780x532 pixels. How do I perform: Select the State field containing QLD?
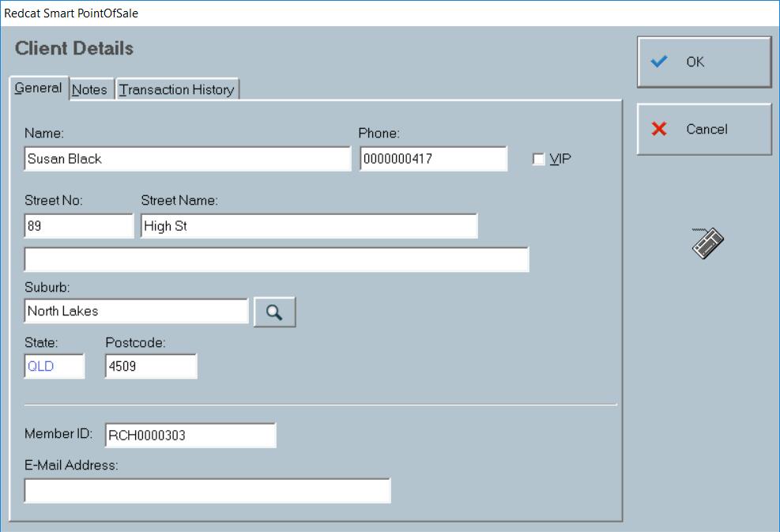(x=54, y=365)
